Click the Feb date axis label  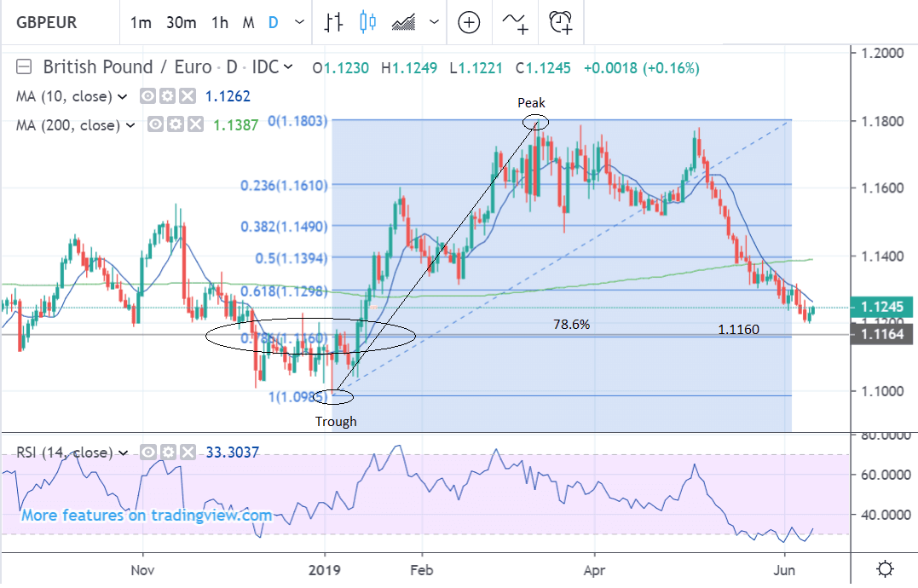422,570
